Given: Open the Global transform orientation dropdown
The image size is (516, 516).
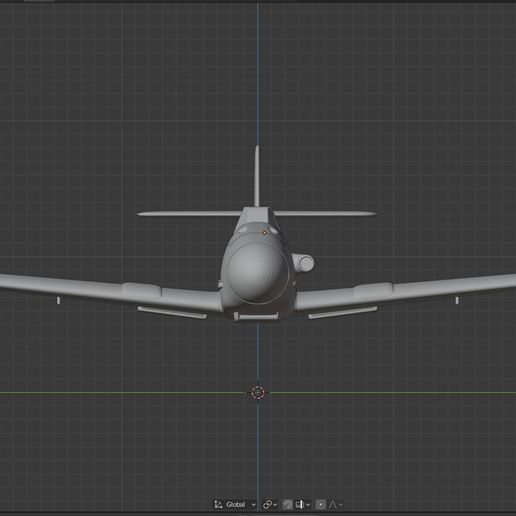Looking at the screenshot, I should (235, 504).
